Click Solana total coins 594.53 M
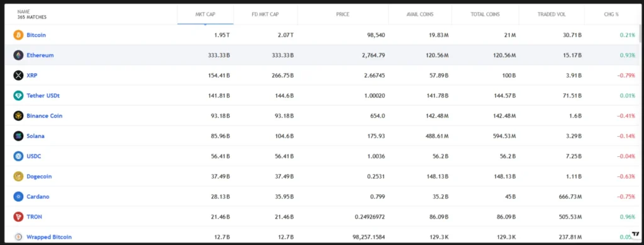644x245 pixels. tap(504, 135)
